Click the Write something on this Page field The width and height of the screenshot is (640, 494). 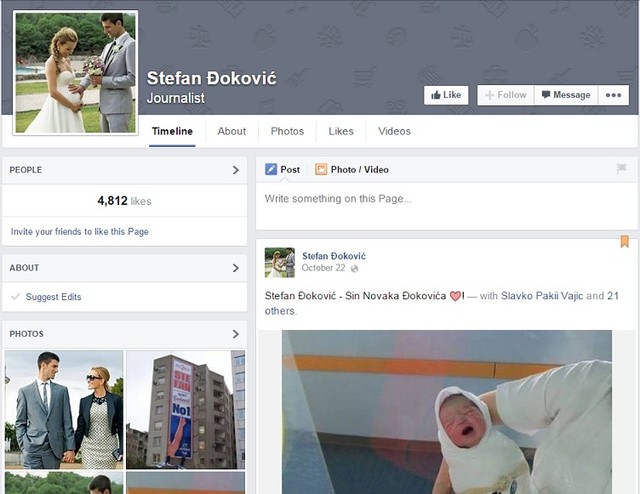coord(447,206)
